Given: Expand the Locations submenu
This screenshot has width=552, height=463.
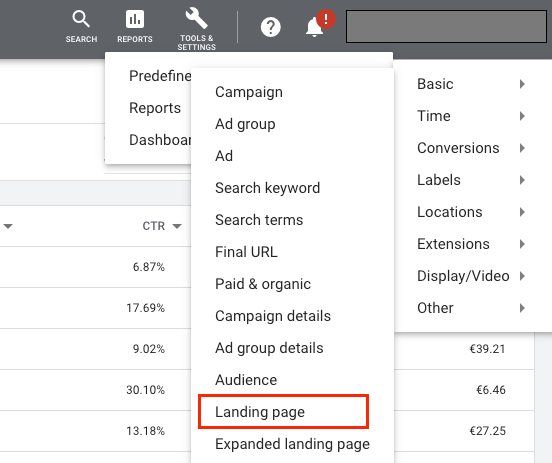Looking at the screenshot, I should 472,212.
